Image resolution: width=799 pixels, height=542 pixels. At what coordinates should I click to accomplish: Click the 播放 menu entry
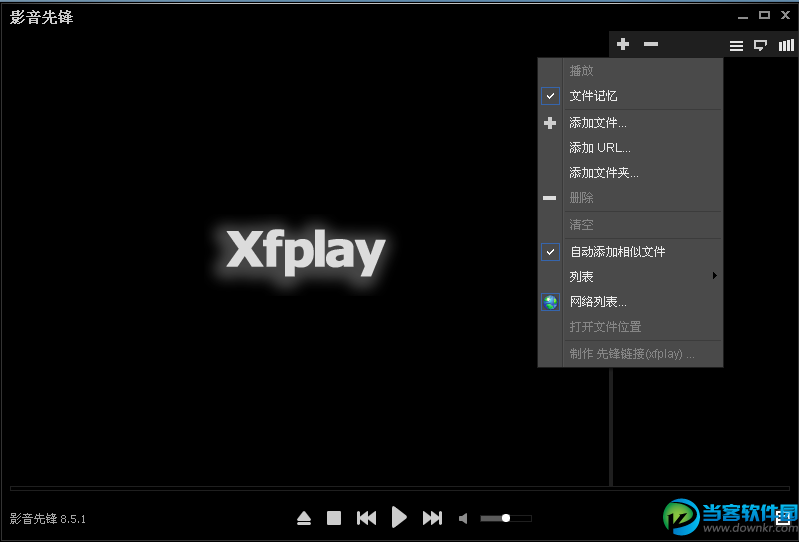tap(630, 71)
